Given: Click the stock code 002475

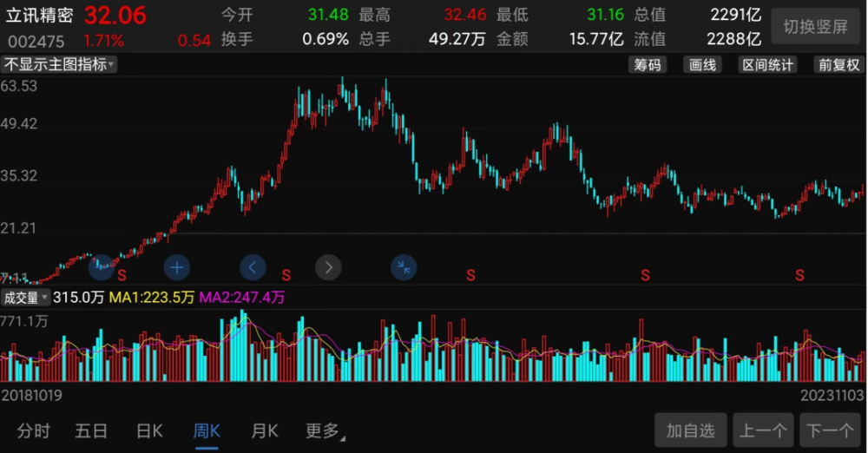Looking at the screenshot, I should [x=36, y=41].
